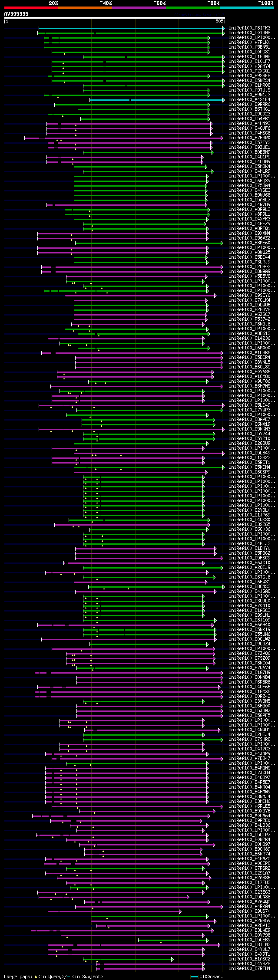
Task: Open hit UniRef100_A8ITK3
Action: (249, 28)
